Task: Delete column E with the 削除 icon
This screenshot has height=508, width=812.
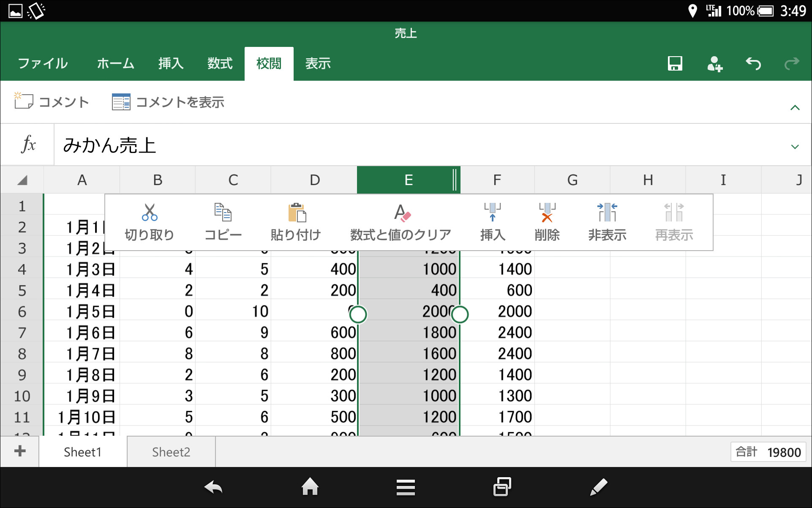Action: [x=547, y=221]
